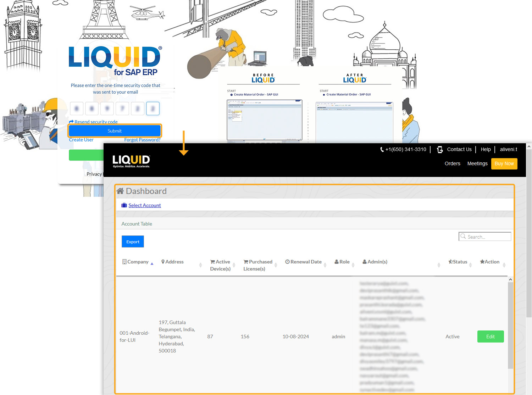Click the last security code digit box
The width and height of the screenshot is (532, 395).
pos(153,109)
